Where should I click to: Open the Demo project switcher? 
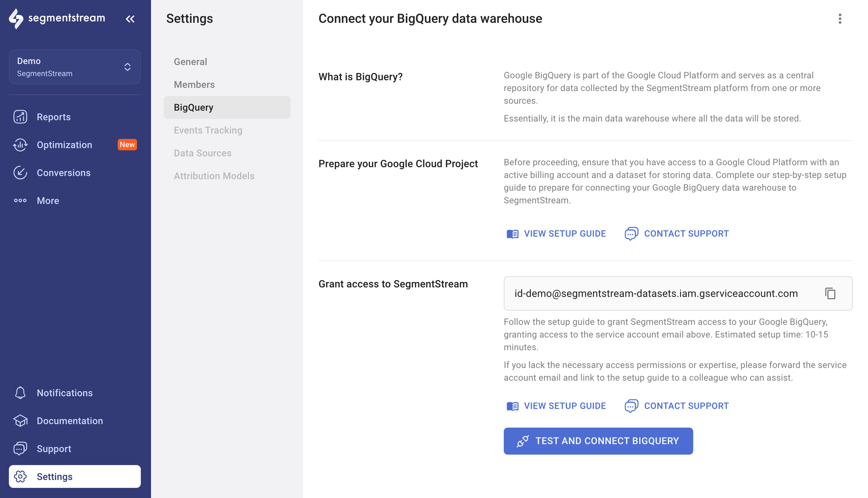pos(75,67)
